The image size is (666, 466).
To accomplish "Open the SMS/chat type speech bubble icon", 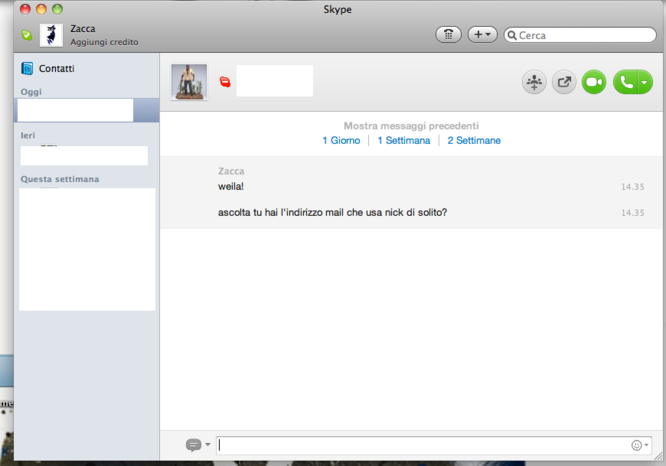I will (x=193, y=445).
